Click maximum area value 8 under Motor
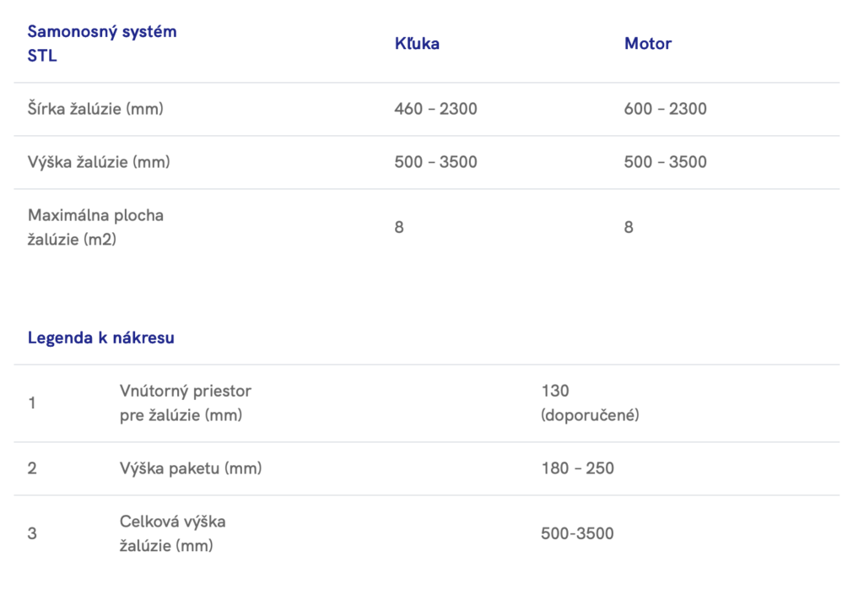864x616 pixels. (x=629, y=227)
